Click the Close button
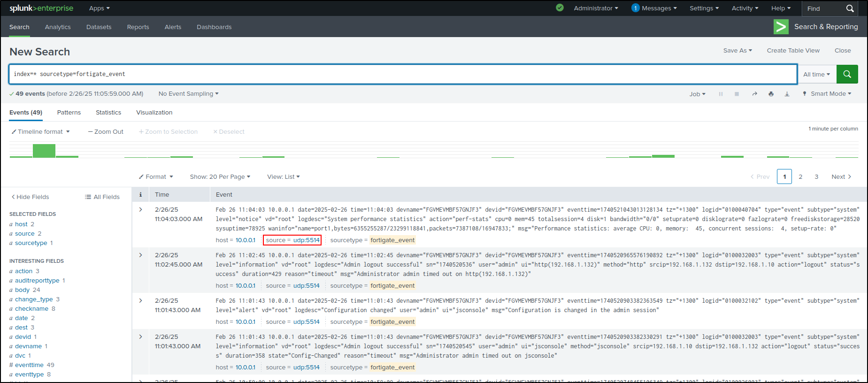The width and height of the screenshot is (868, 383). click(x=843, y=51)
